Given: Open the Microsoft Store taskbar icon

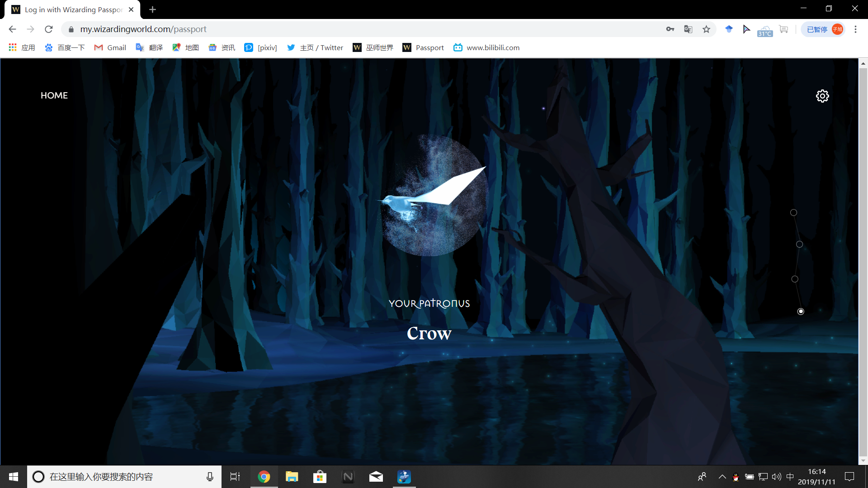Looking at the screenshot, I should click(320, 477).
